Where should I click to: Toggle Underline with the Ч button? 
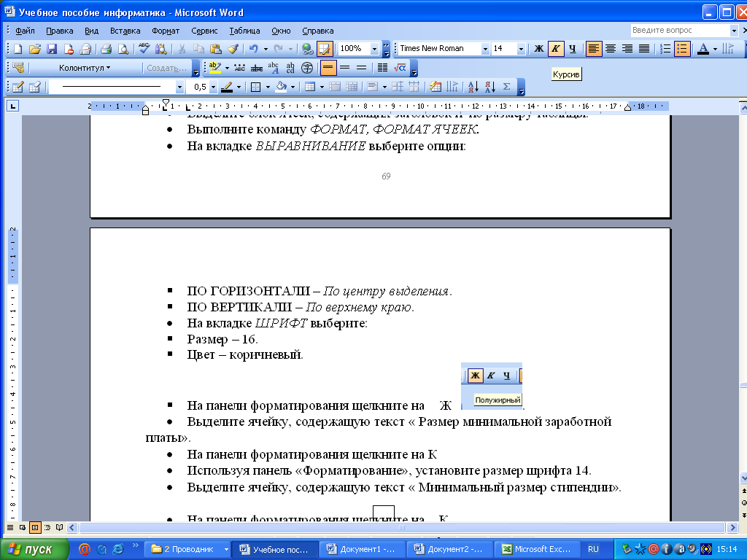(573, 49)
